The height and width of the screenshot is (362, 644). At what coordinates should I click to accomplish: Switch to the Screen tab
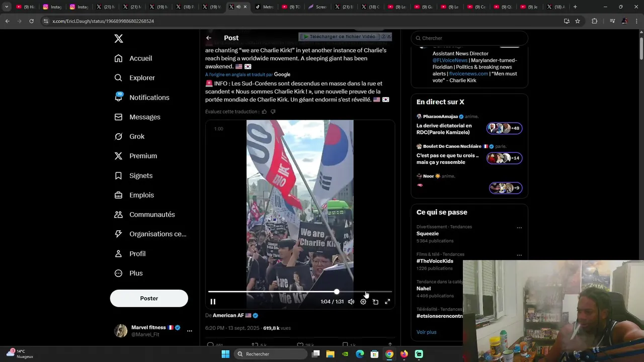[x=317, y=7]
